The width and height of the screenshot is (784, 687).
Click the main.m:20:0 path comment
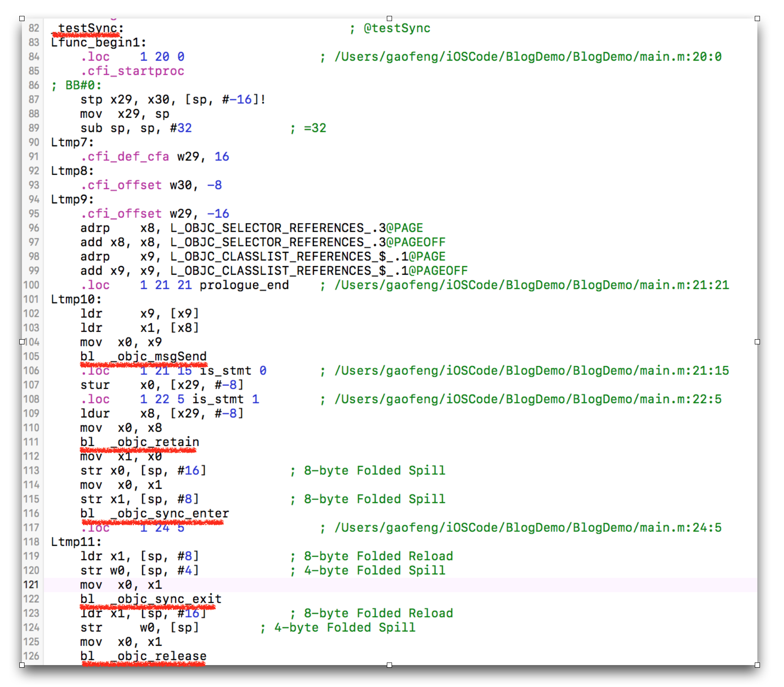pos(528,57)
